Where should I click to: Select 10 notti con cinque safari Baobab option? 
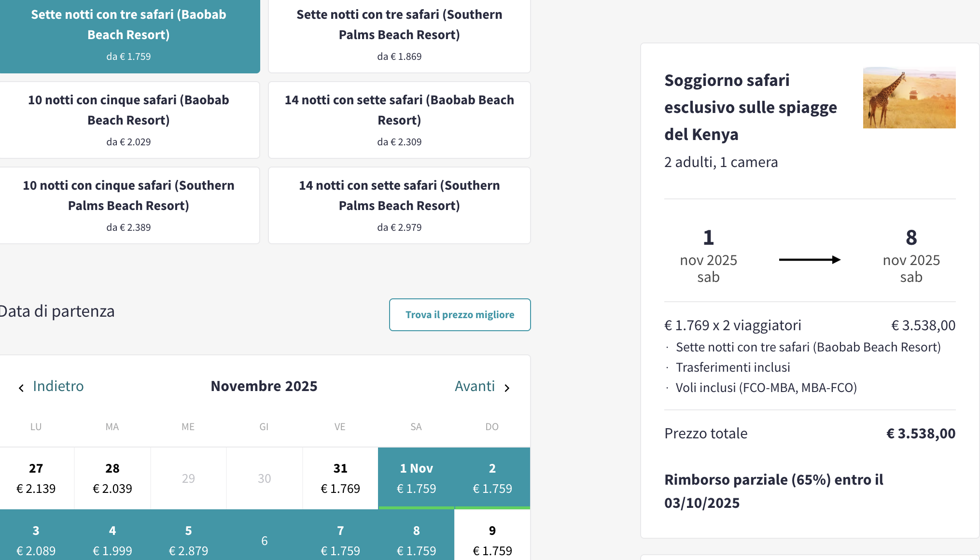(x=129, y=120)
